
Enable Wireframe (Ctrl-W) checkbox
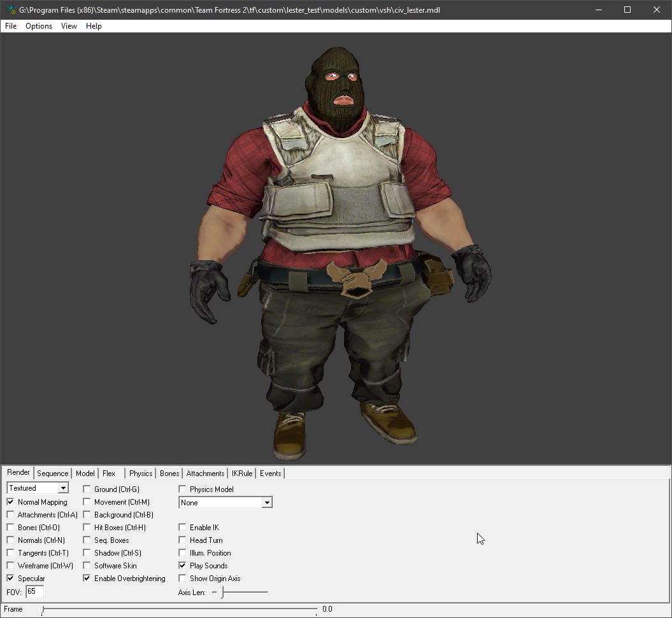click(x=10, y=565)
